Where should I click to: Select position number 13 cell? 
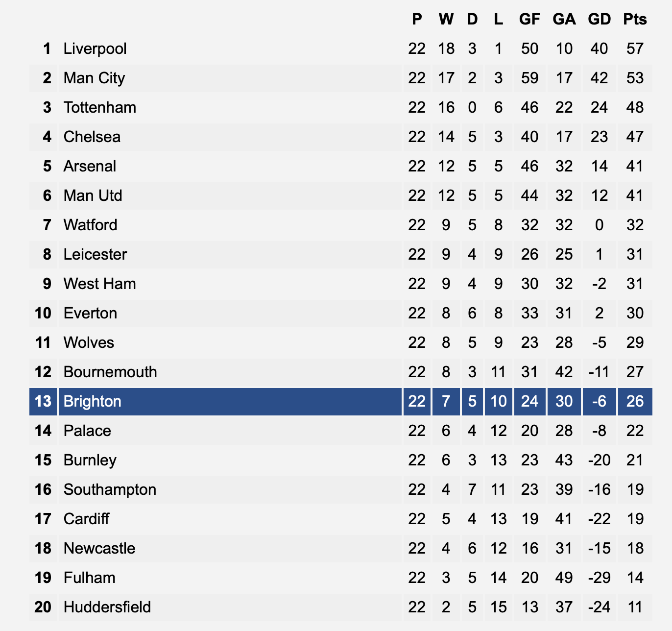(x=43, y=401)
